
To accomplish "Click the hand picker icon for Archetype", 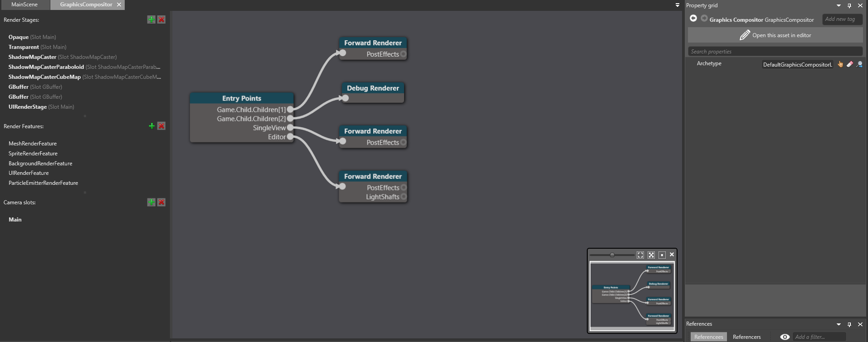I will coord(840,64).
